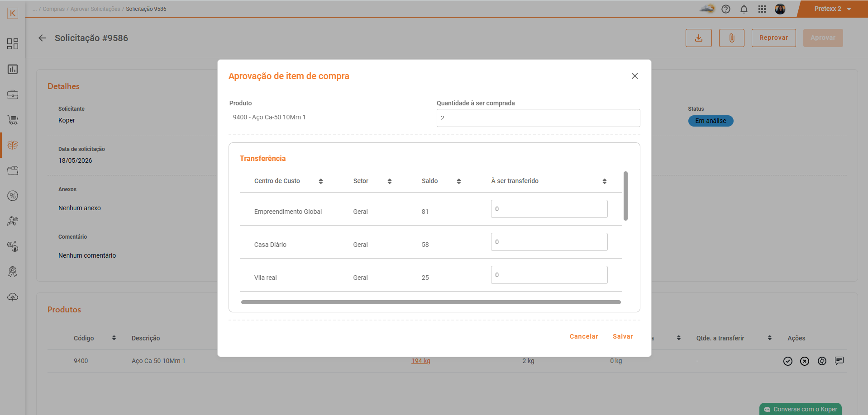Open the percent sidebar icon
868x415 pixels.
pyautogui.click(x=13, y=196)
